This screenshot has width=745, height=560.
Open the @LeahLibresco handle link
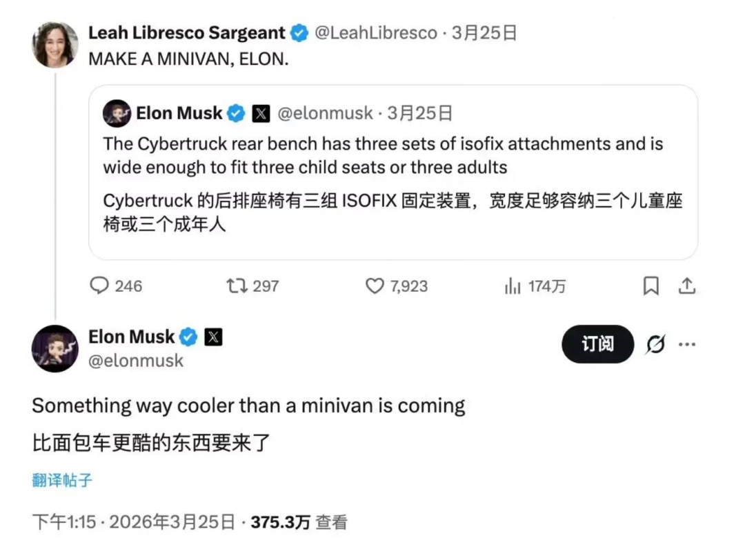coord(376,32)
